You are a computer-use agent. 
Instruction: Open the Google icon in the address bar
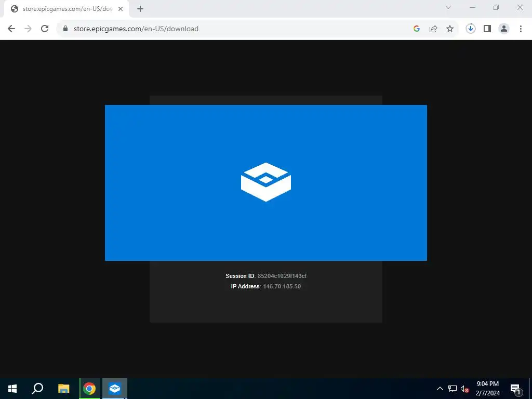tap(417, 29)
